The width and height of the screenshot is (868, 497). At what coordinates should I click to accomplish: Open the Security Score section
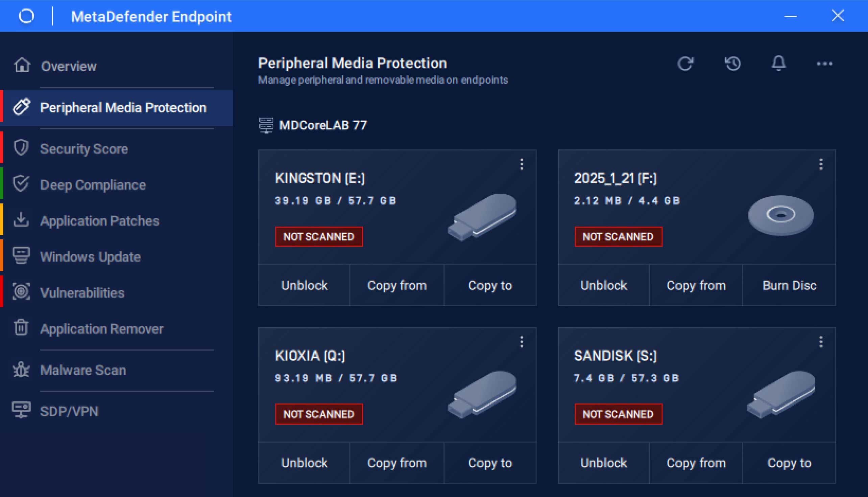(x=84, y=149)
